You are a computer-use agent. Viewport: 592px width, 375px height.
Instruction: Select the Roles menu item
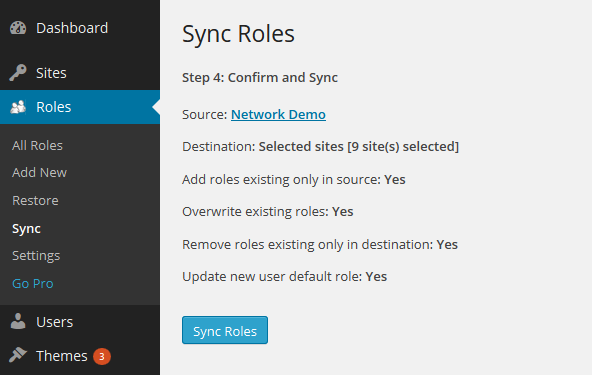(54, 107)
